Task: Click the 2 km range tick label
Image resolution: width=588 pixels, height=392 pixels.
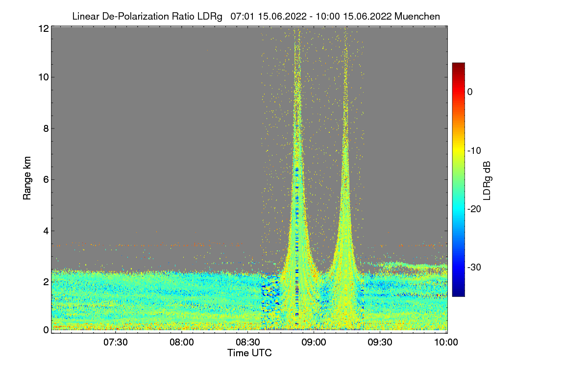Action: coord(46,281)
